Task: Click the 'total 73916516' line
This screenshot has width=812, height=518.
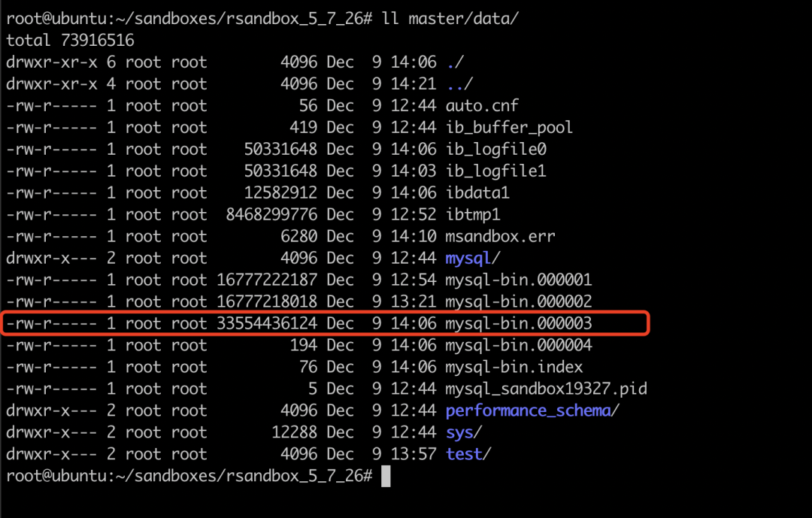Action: [70, 41]
